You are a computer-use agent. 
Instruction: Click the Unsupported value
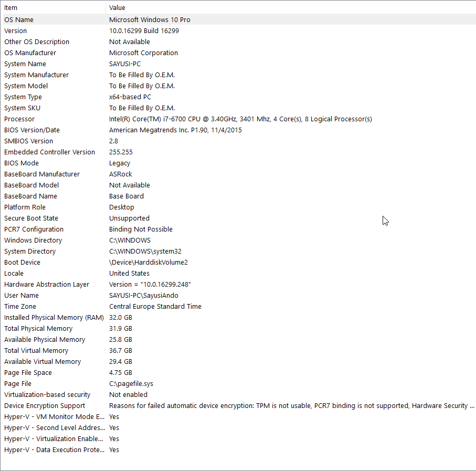129,218
